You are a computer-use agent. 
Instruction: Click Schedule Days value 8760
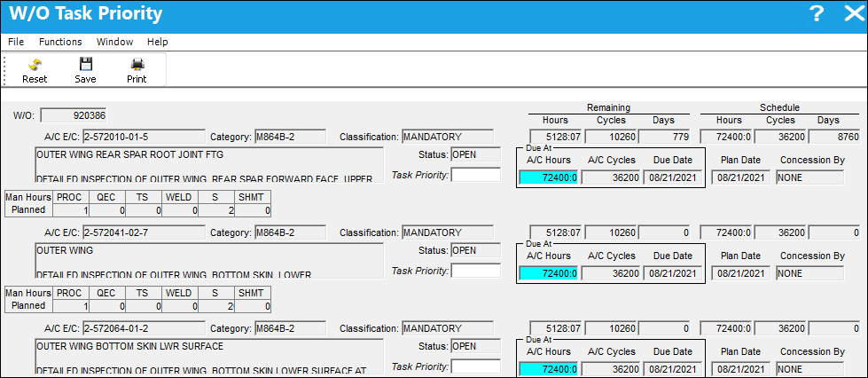pos(835,137)
